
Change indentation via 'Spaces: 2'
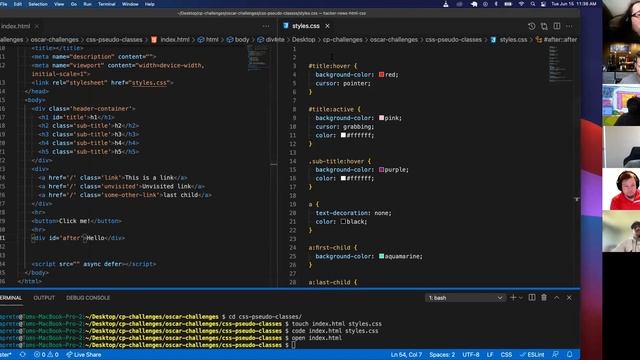442,355
